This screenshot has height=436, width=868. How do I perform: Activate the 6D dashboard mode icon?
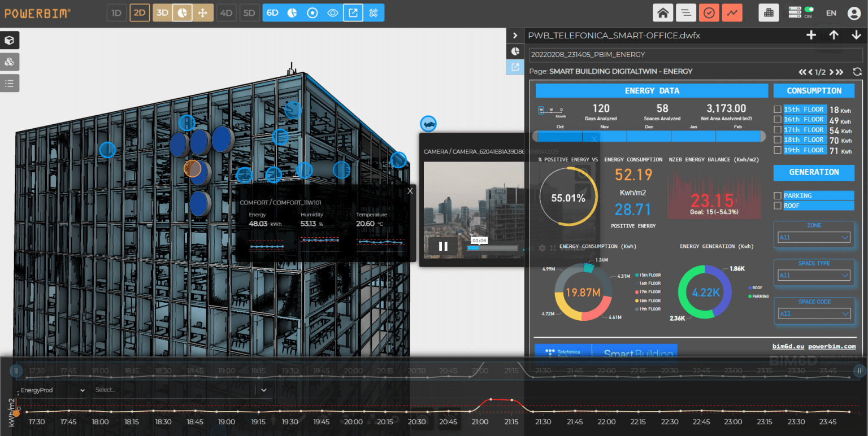273,12
